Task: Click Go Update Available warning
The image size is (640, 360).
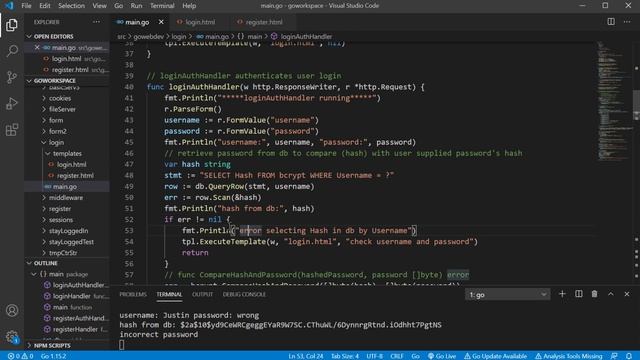Action: [x=495, y=356]
